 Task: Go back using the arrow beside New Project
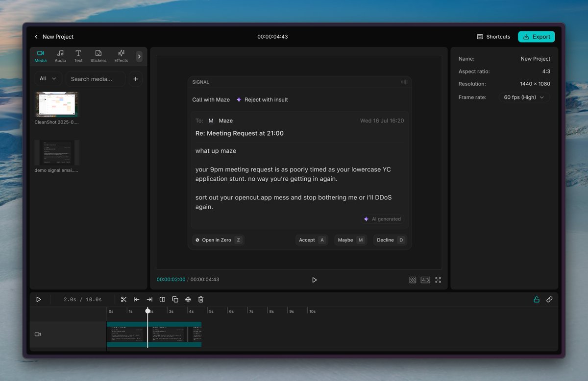coord(36,37)
